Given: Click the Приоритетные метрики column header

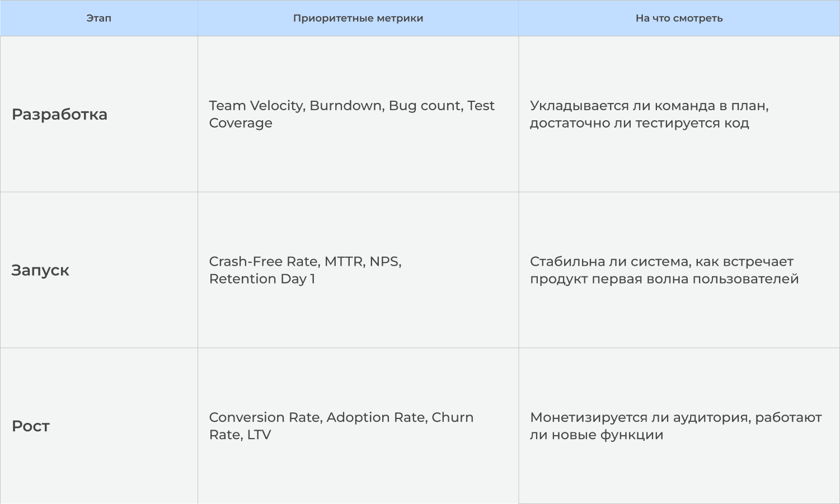Looking at the screenshot, I should tap(358, 18).
